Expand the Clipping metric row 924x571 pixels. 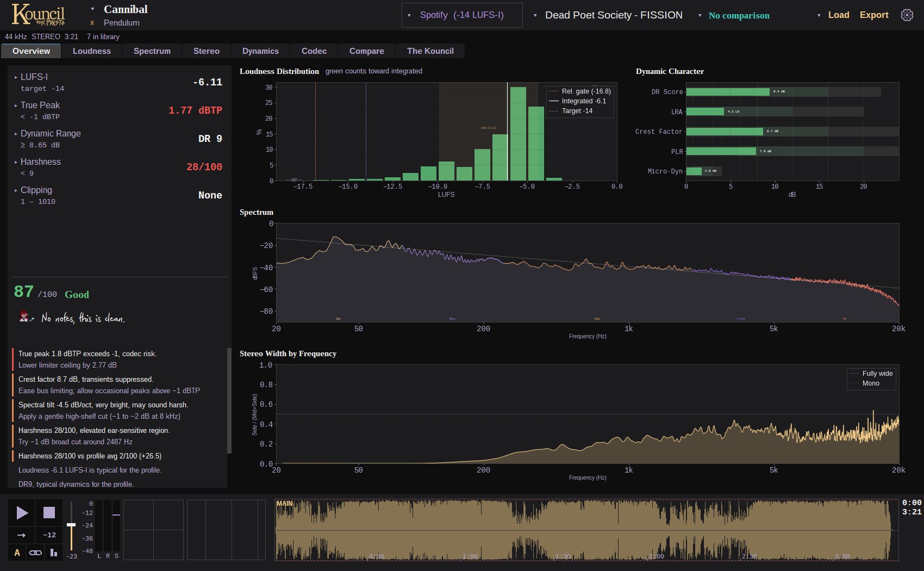point(118,195)
